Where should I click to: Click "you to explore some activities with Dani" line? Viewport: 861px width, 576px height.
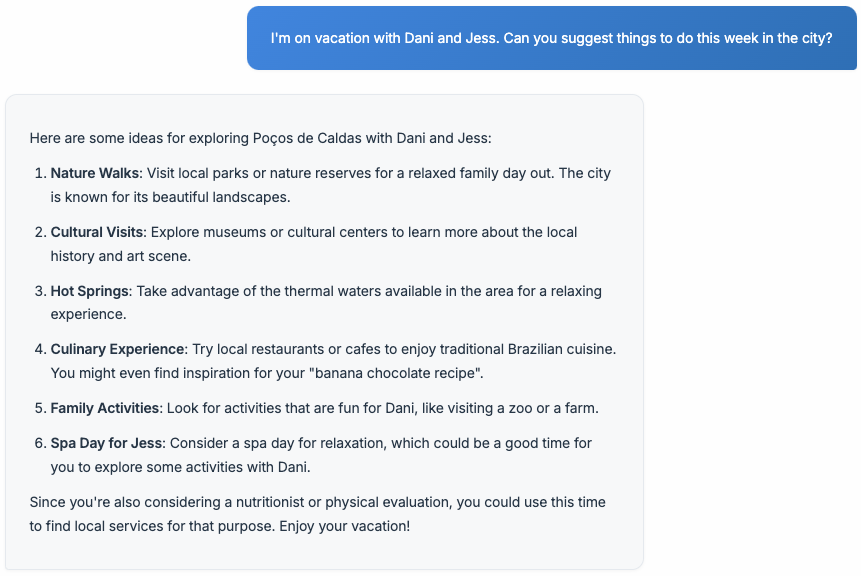tap(180, 467)
